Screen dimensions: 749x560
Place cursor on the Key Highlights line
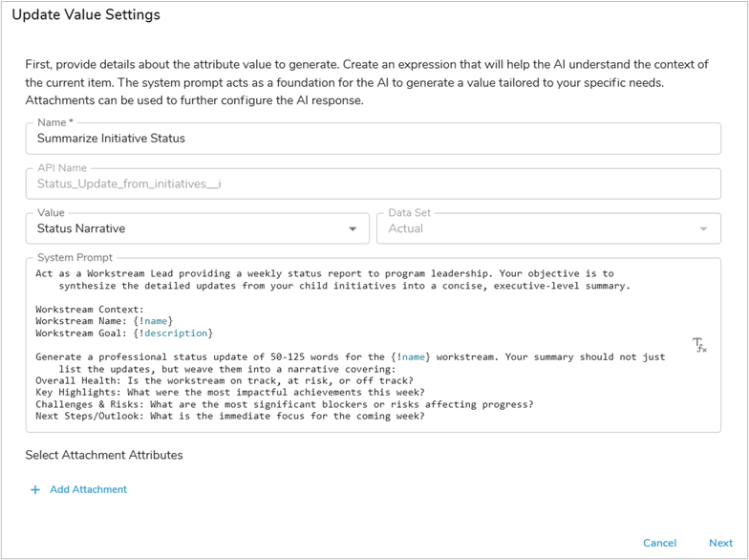pyautogui.click(x=229, y=392)
